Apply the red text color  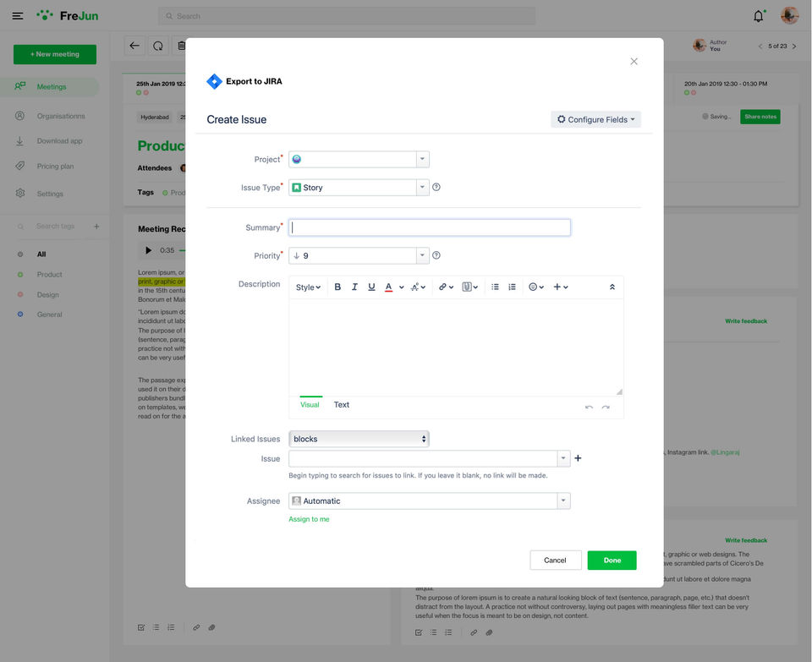388,287
